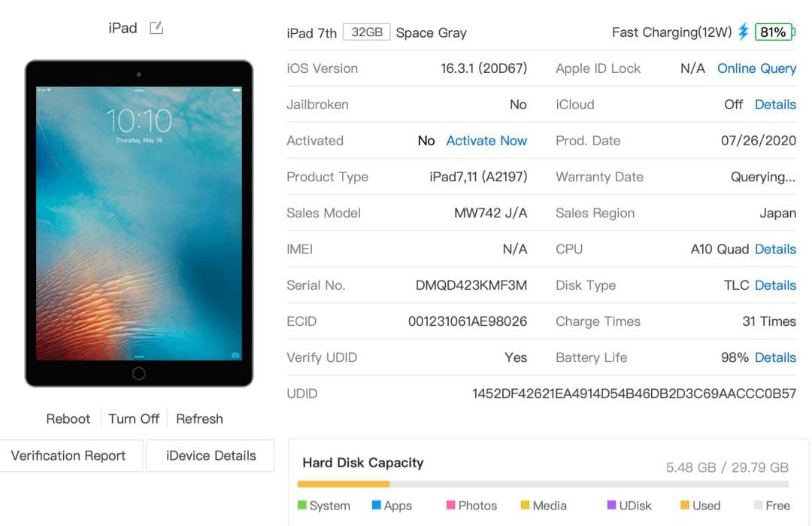
Task: Open iCloud Details link
Action: pyautogui.click(x=775, y=105)
